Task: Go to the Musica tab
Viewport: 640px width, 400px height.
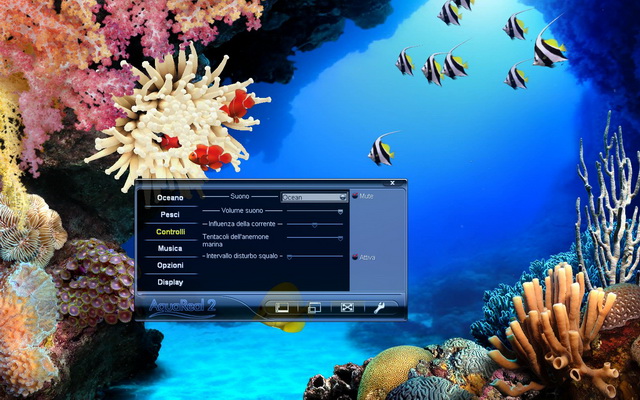Action: [170, 248]
